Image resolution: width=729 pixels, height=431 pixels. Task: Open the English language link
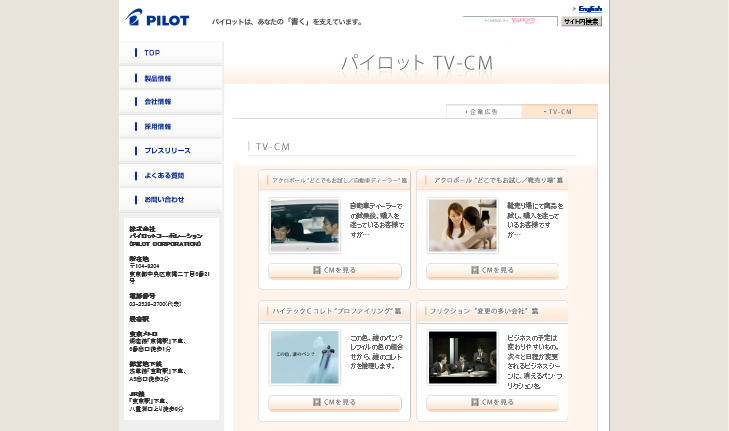point(590,8)
